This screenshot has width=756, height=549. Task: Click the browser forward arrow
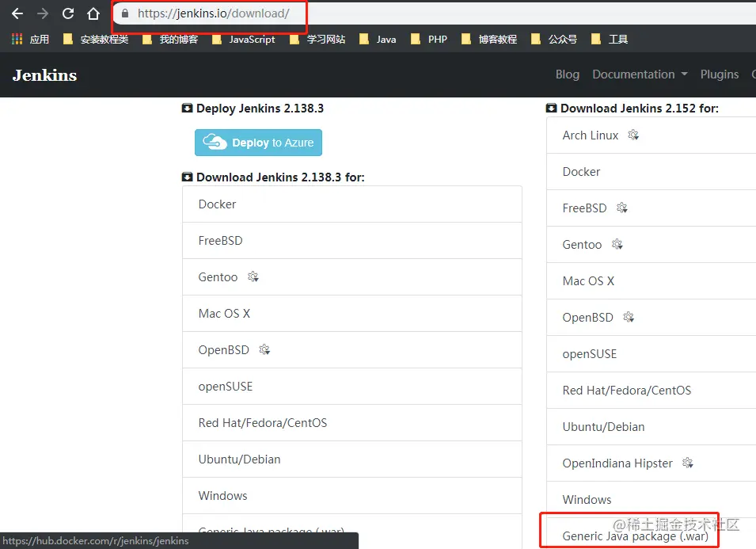coord(43,13)
